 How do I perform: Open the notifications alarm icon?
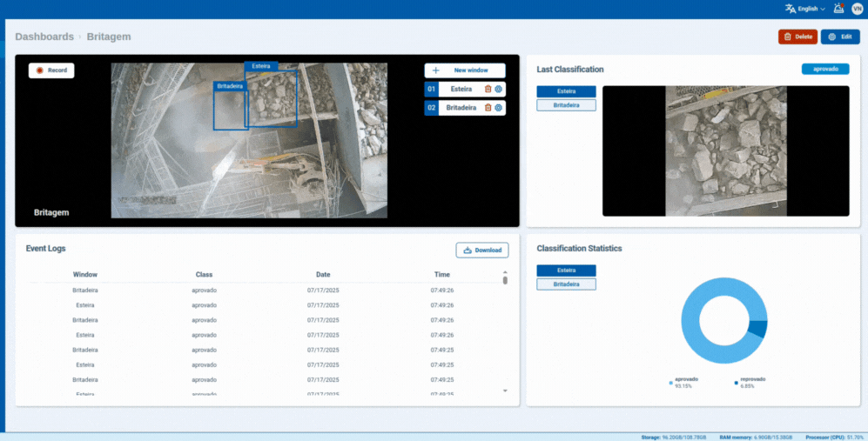[x=838, y=9]
